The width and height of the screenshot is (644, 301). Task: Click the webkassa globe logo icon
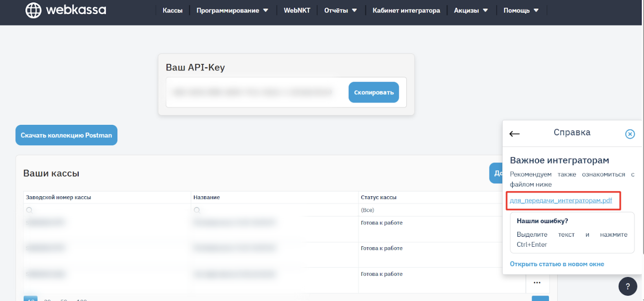(x=33, y=10)
